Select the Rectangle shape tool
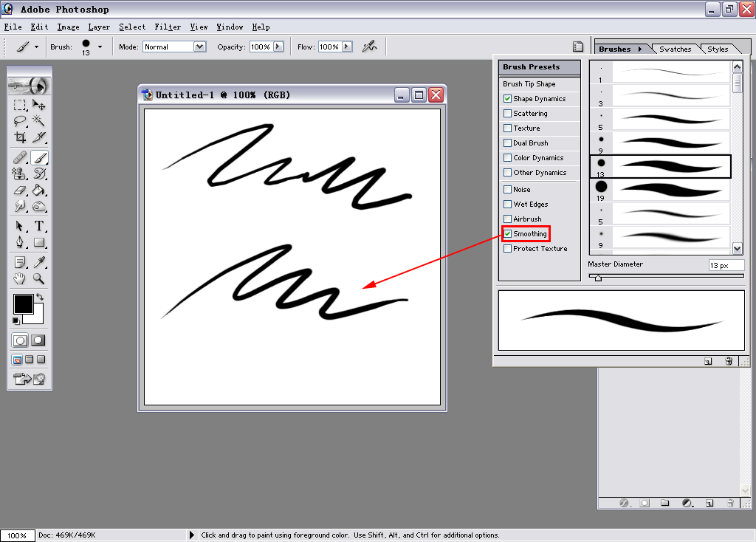Screen dimensions: 756x542 pyautogui.click(x=38, y=242)
